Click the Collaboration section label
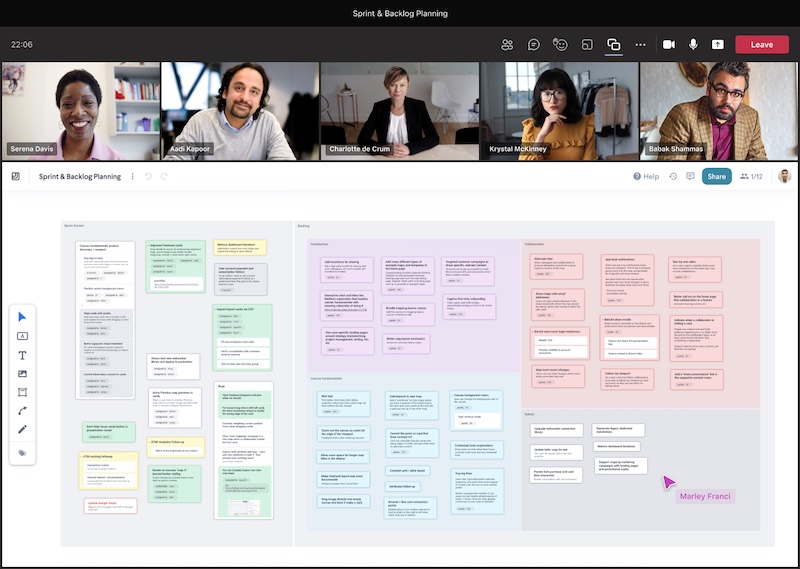Image resolution: width=800 pixels, height=569 pixels. click(534, 244)
